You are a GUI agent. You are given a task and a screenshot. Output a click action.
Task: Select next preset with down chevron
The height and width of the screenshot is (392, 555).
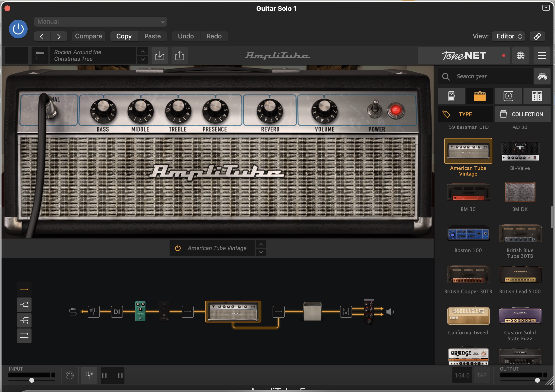click(x=142, y=60)
